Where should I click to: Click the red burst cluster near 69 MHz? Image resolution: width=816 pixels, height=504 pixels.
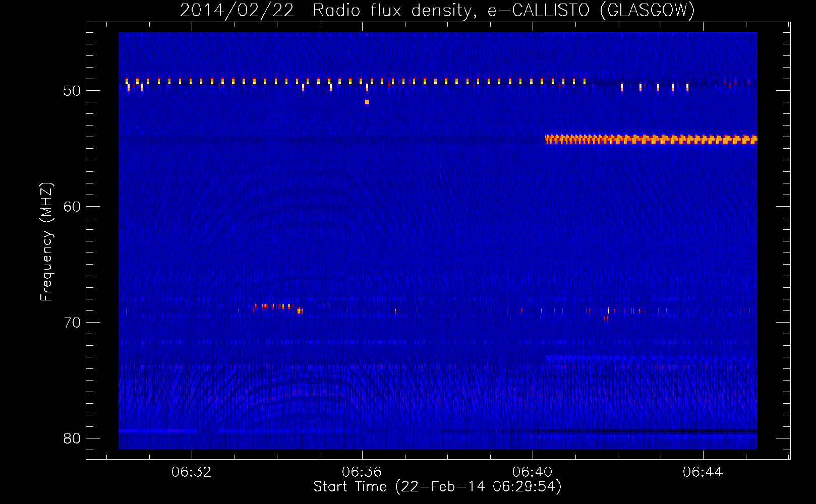click(x=278, y=307)
